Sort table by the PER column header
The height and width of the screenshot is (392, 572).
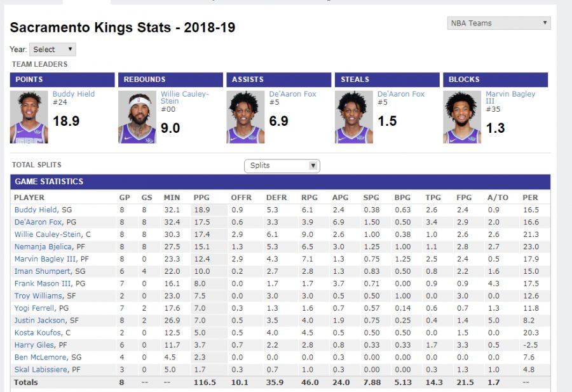(530, 198)
